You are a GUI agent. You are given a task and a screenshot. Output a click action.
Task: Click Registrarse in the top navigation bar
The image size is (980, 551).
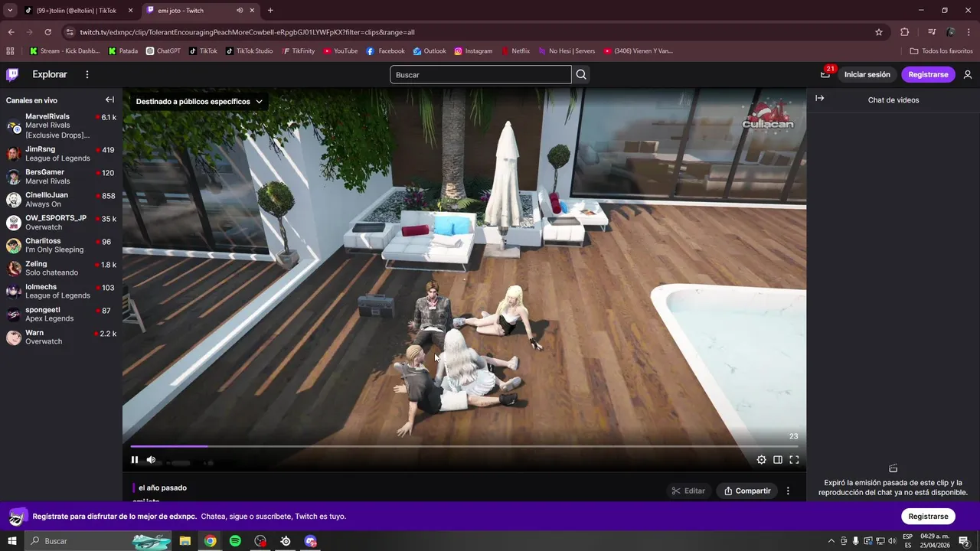tap(928, 74)
